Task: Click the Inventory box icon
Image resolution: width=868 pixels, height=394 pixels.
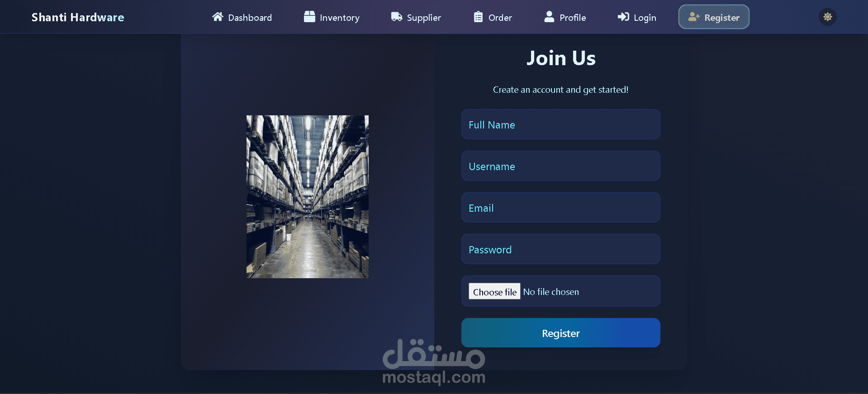Action: 309,17
